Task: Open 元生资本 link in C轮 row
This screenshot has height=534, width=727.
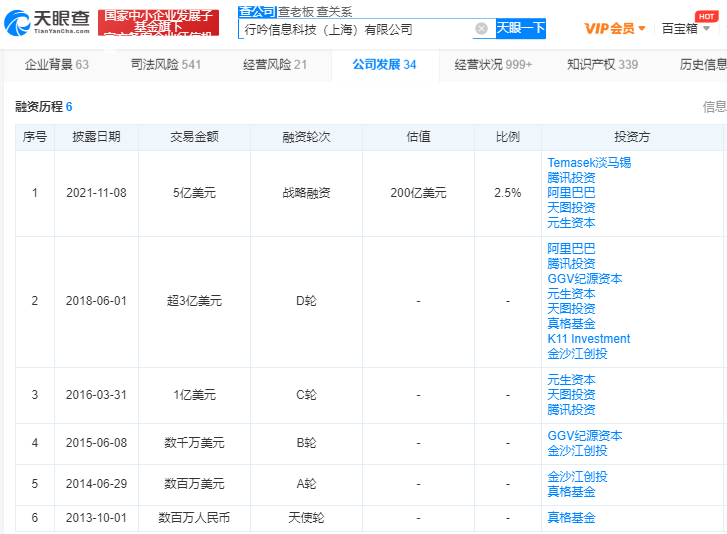Action: [x=571, y=380]
